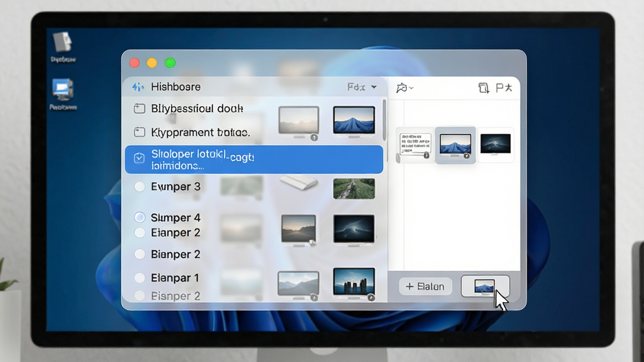Image resolution: width=644 pixels, height=362 pixels.
Task: Select the Klyppramemt botiao row
Action: coord(254,132)
